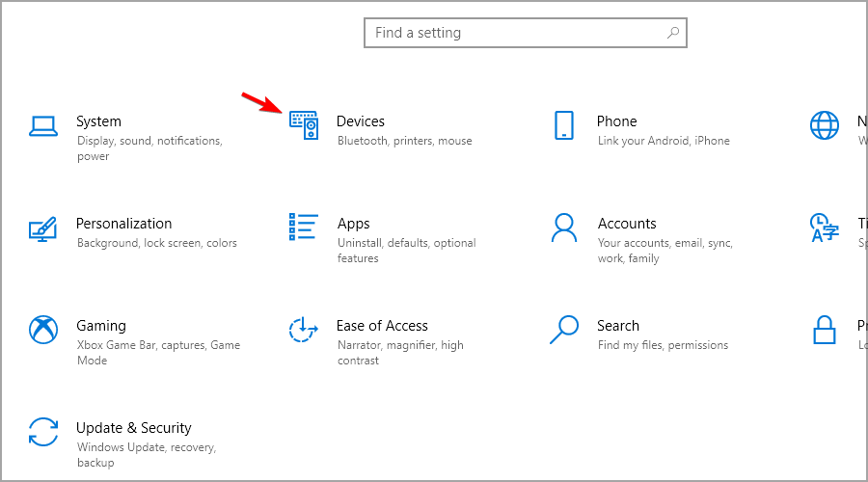
Task: Click 'Xbox Game Bar, captures, Game Mode'
Action: tap(158, 353)
